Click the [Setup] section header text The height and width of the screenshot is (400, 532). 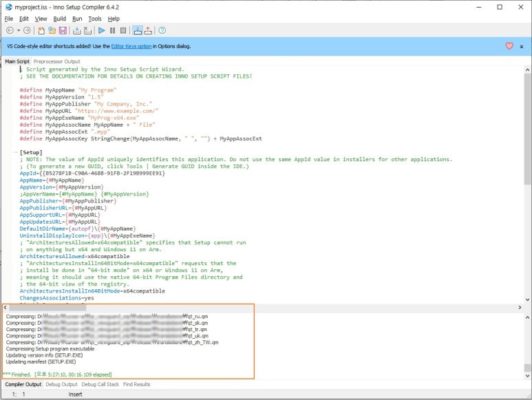(31, 152)
